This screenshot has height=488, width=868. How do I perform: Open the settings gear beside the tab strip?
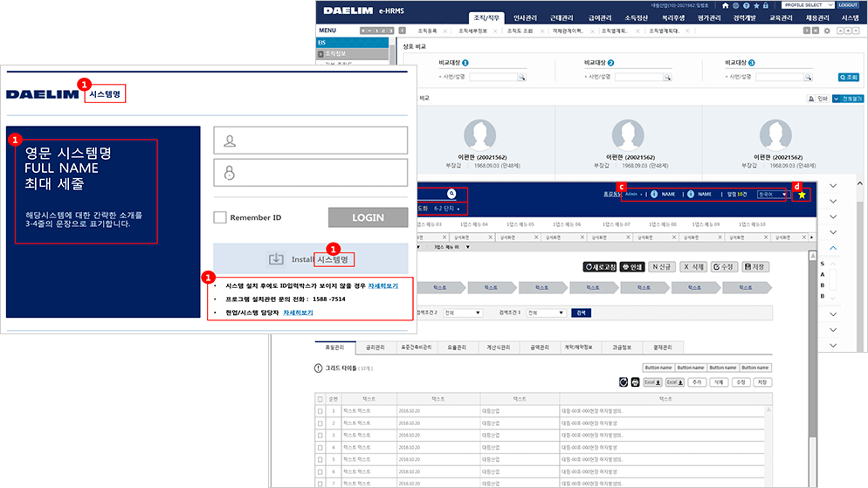click(827, 31)
